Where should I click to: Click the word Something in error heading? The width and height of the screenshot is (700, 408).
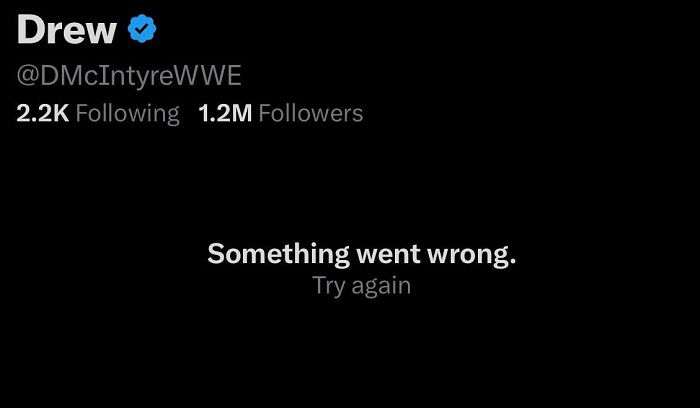click(279, 254)
